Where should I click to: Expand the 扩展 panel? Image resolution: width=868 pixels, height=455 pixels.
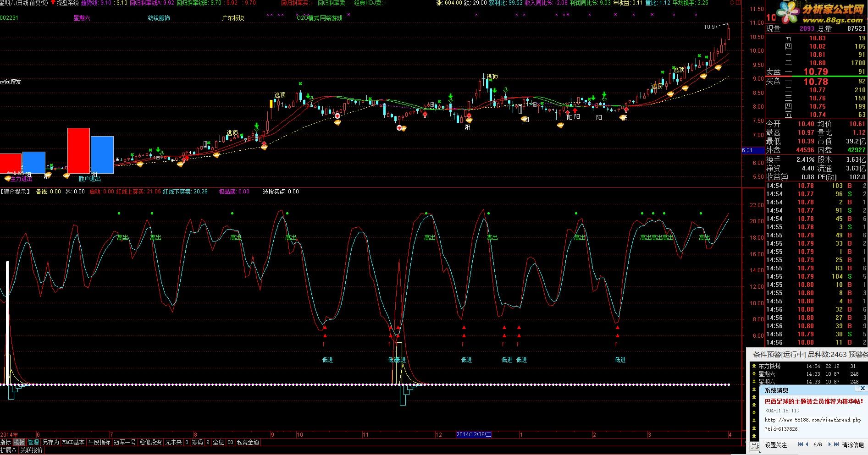[x=8, y=450]
